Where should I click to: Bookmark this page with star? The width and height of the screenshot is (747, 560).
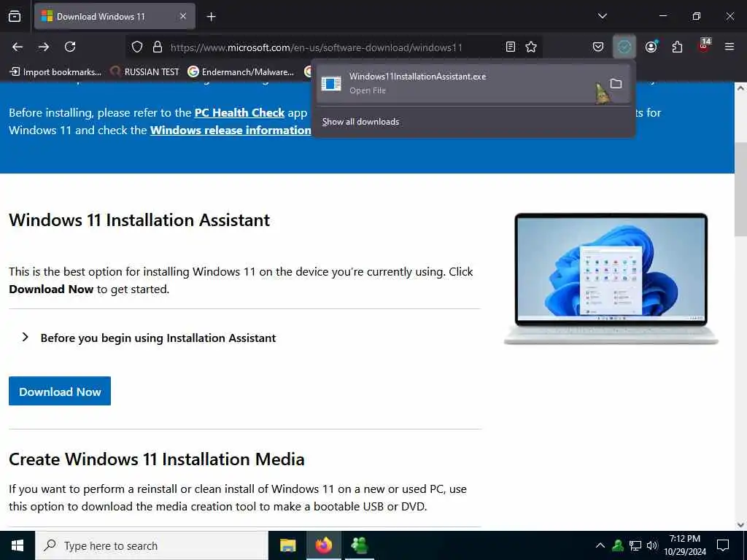pyautogui.click(x=531, y=47)
